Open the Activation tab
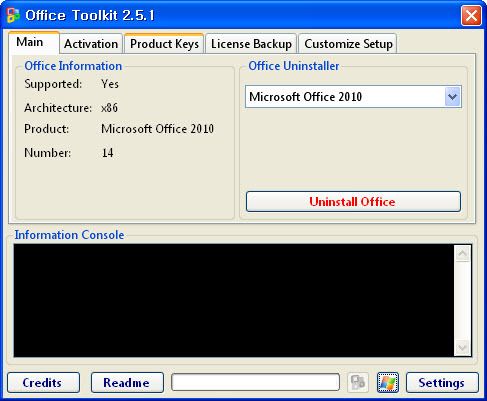The width and height of the screenshot is (487, 401). [x=91, y=44]
